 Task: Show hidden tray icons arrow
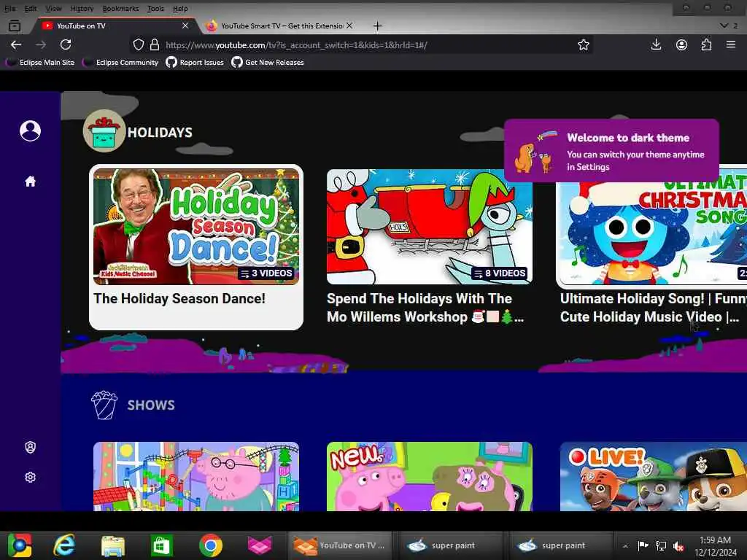coord(625,546)
